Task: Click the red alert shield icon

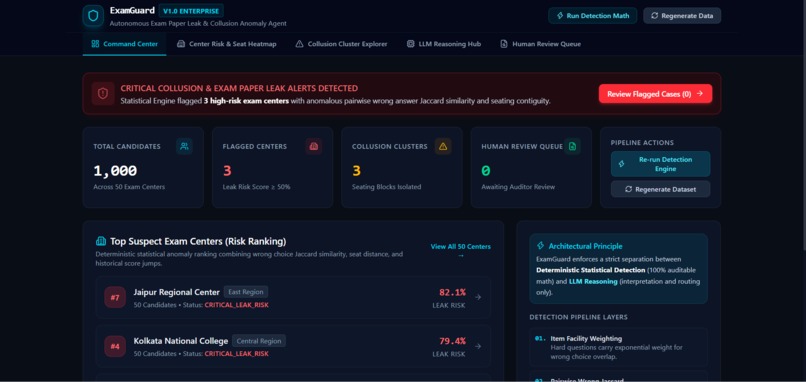Action: point(103,94)
